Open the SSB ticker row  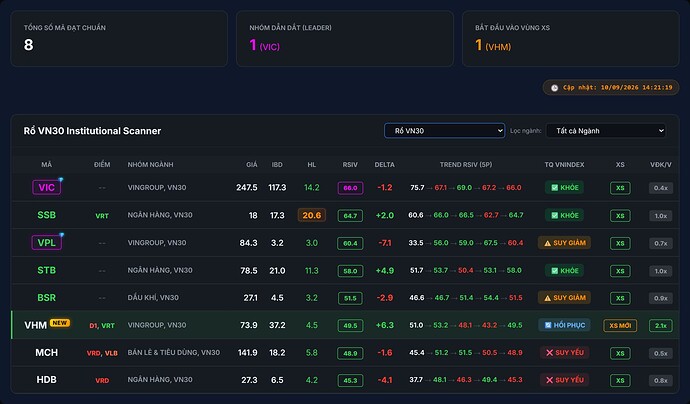click(x=47, y=215)
